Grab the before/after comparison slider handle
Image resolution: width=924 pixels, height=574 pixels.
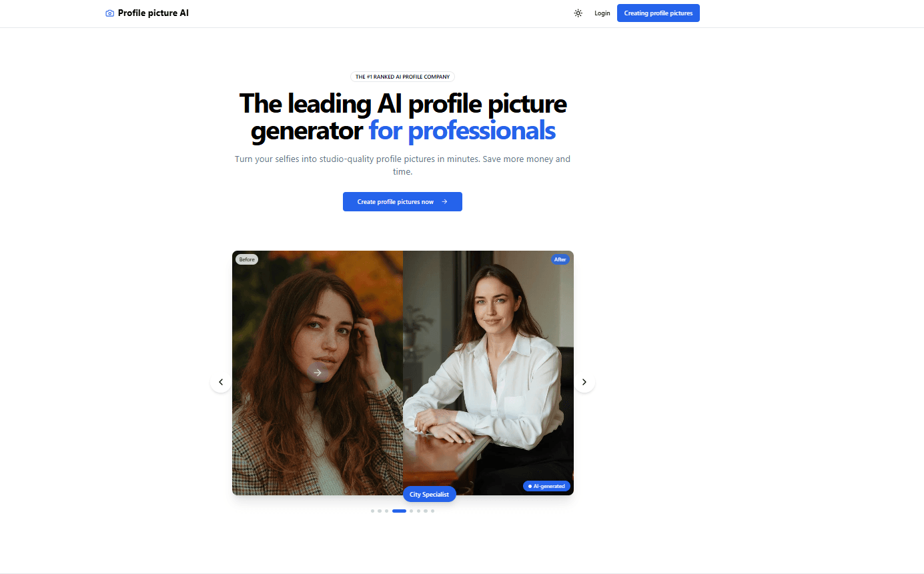tap(318, 373)
